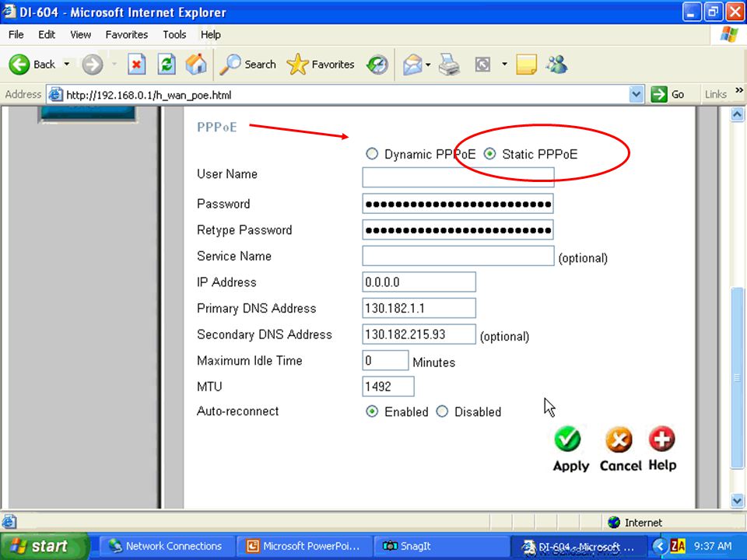Click the Retype Password field
The height and width of the screenshot is (560, 747).
(458, 229)
